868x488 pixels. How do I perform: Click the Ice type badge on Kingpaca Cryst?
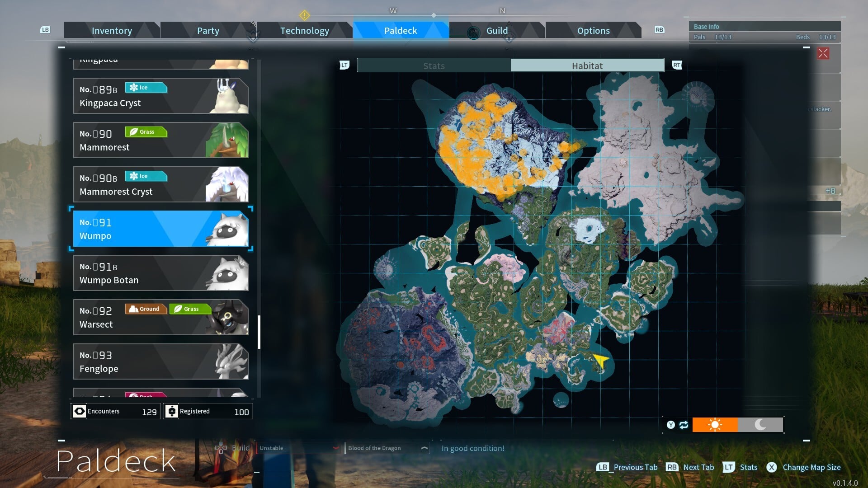click(146, 88)
